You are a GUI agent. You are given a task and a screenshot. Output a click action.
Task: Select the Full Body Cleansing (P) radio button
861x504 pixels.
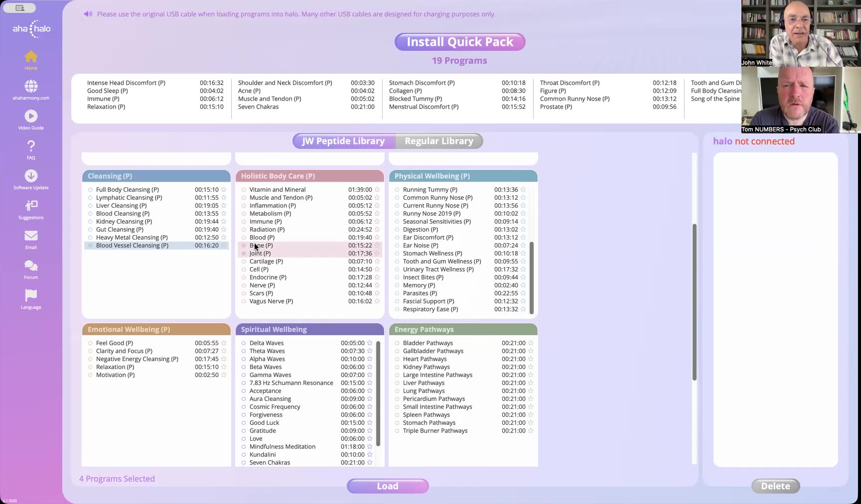point(90,190)
